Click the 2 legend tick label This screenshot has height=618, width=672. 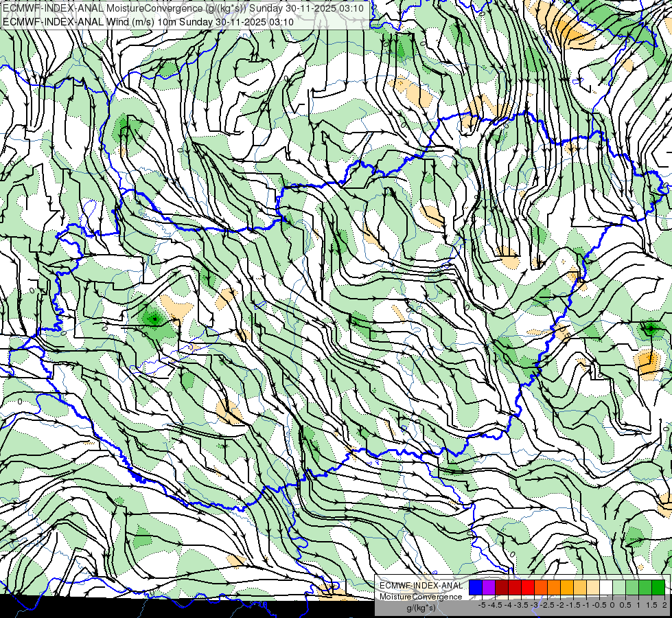[664, 605]
